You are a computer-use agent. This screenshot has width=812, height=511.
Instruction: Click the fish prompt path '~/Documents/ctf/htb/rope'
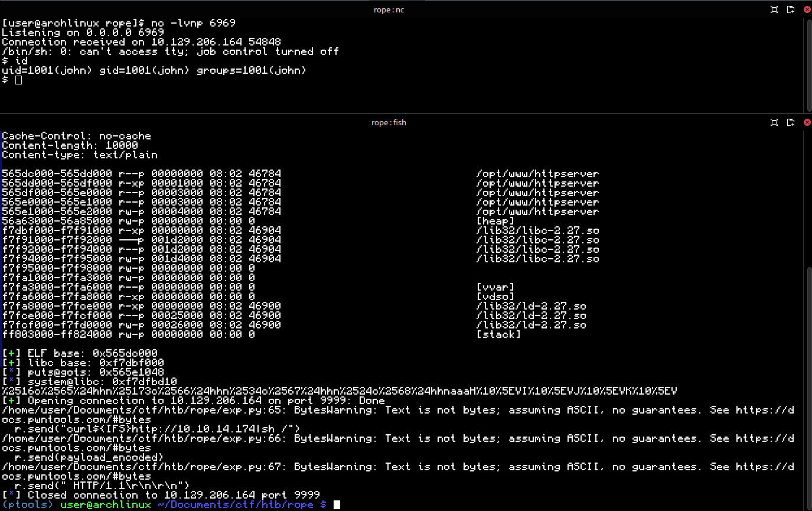coord(235,505)
